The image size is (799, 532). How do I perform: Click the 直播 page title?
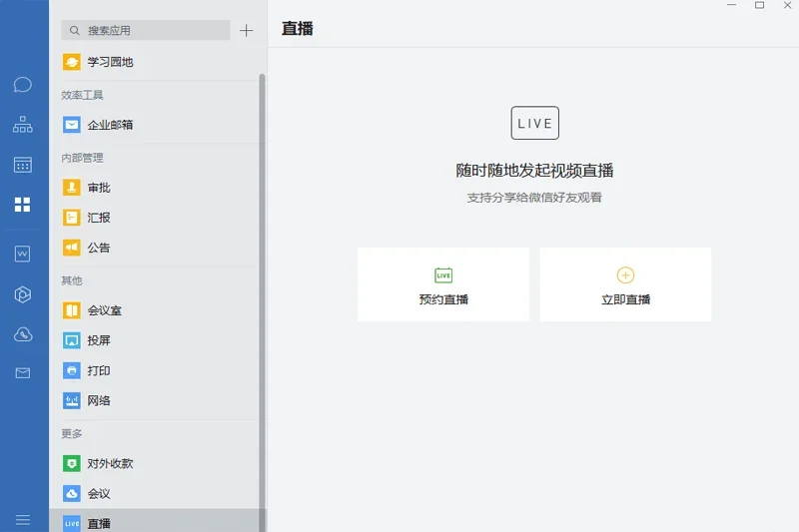coord(298,29)
